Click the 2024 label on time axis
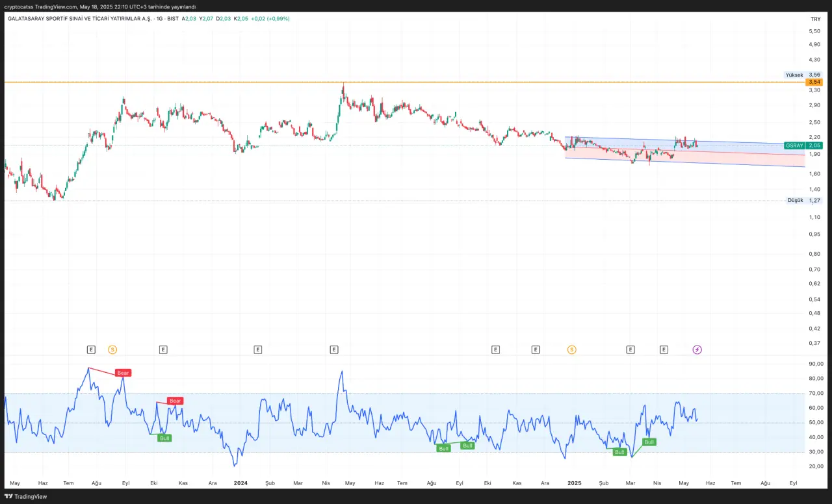 240,483
